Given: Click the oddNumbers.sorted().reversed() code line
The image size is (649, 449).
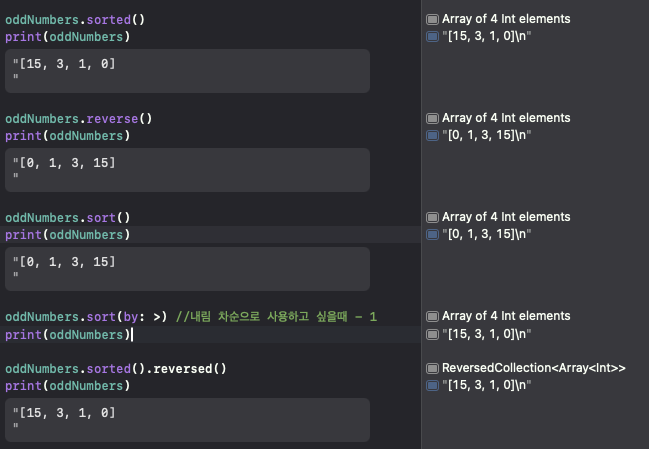Looking at the screenshot, I should pos(116,369).
